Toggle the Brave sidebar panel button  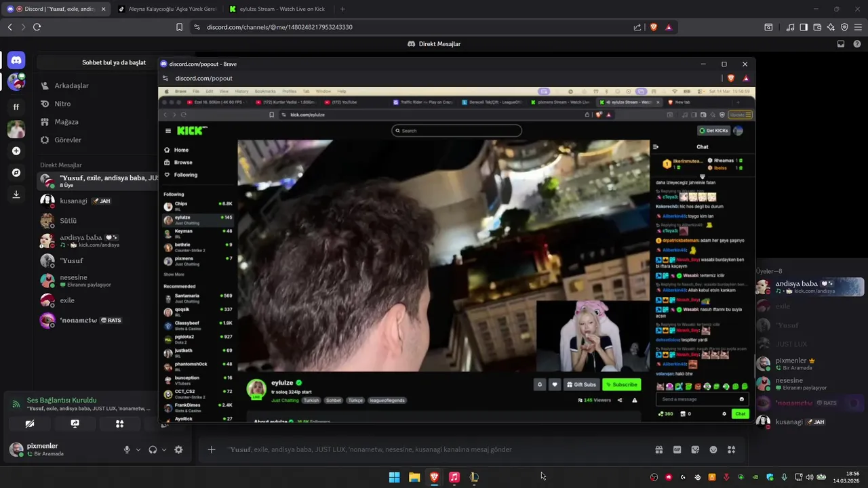[804, 27]
